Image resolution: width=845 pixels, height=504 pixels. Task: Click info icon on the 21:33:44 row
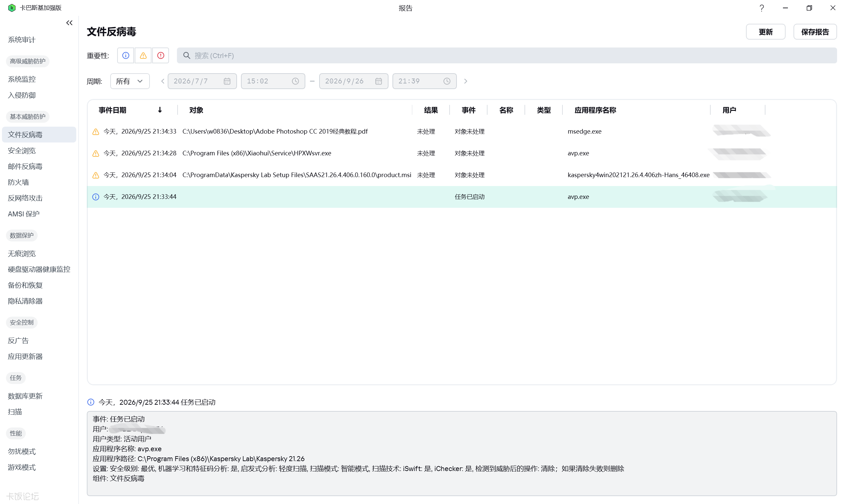click(x=96, y=197)
